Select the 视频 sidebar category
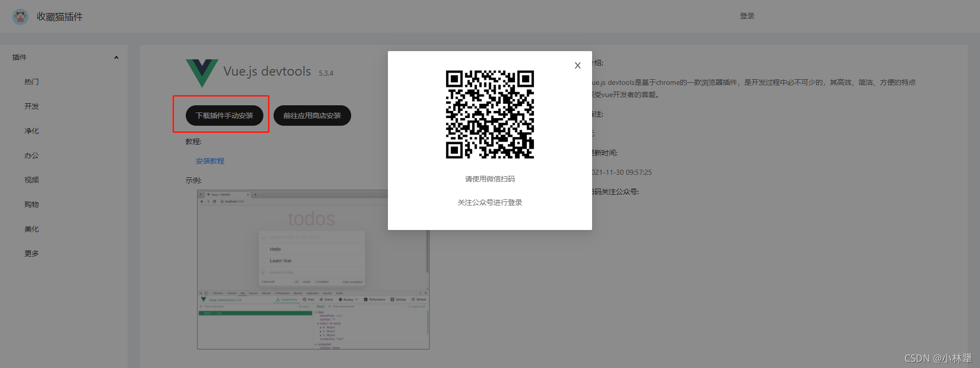 tap(32, 180)
